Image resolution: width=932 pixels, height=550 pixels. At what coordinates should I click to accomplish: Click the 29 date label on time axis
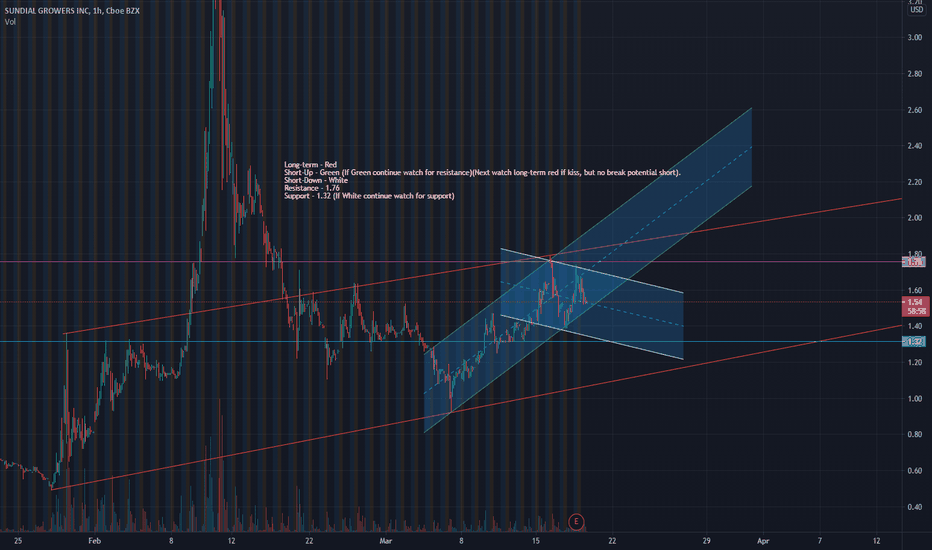click(x=706, y=540)
